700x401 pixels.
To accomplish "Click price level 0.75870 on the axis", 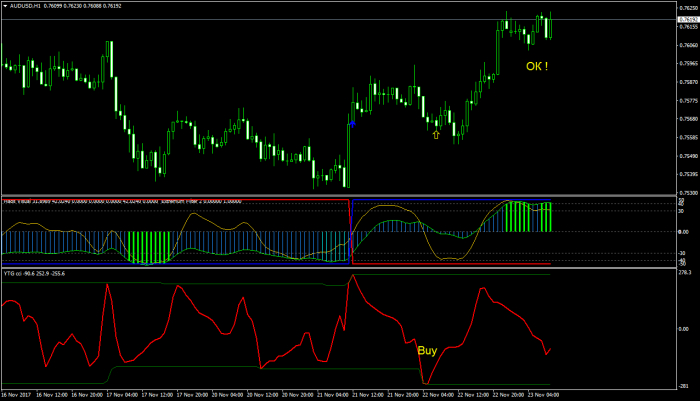I will (689, 82).
